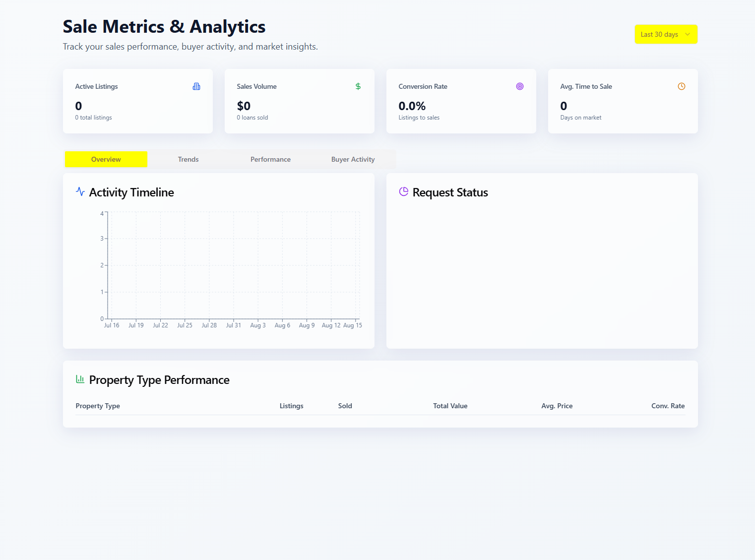Click the green dollar sign icon
Screen dimensions: 755x560
pos(358,86)
